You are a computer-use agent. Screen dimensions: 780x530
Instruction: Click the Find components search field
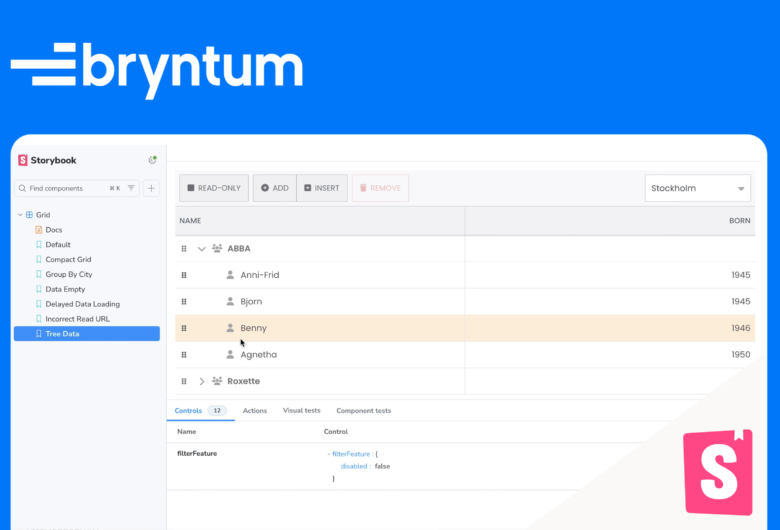(77, 188)
